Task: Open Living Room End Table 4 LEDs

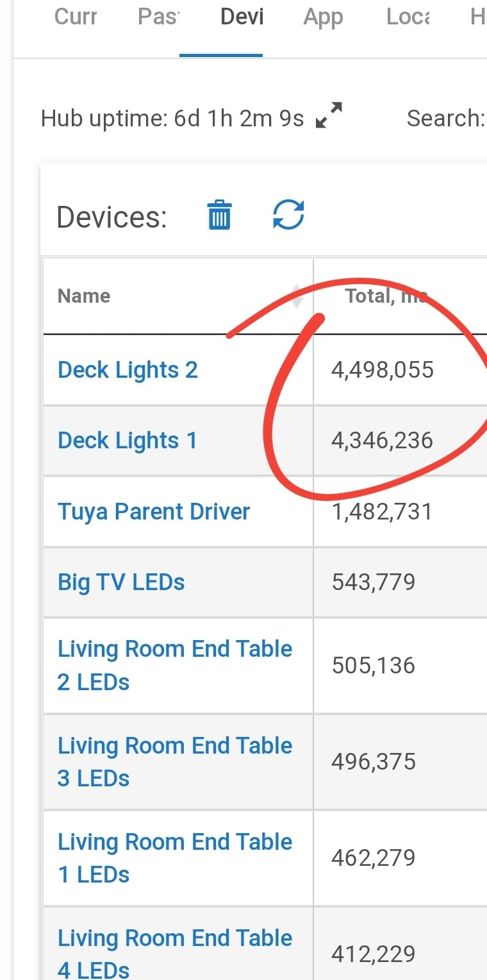Action: [x=175, y=954]
